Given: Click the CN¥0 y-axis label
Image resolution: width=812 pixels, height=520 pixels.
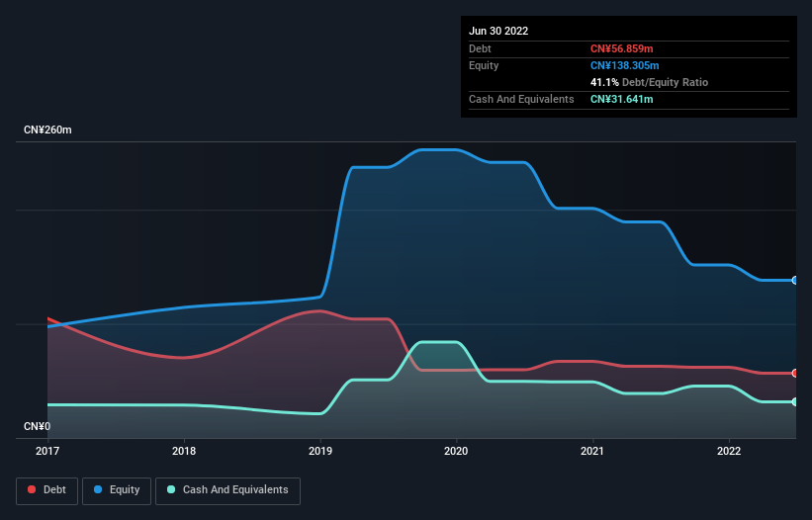Looking at the screenshot, I should (38, 426).
